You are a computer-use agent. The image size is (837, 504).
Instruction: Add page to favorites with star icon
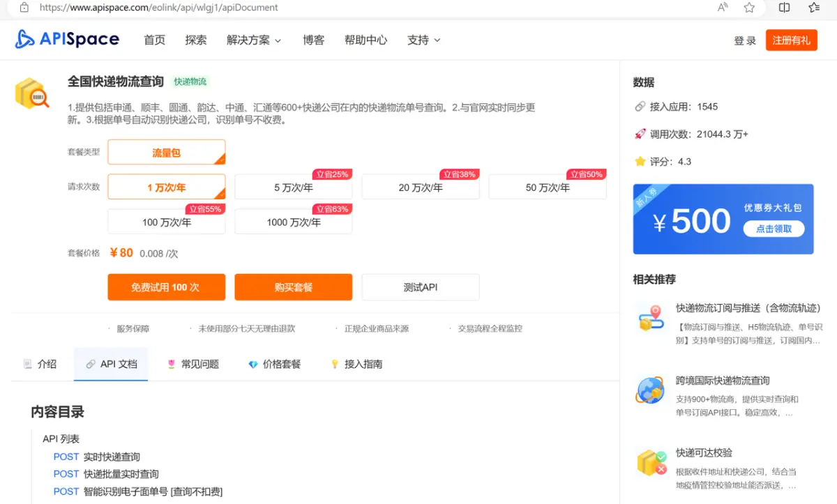pyautogui.click(x=749, y=8)
